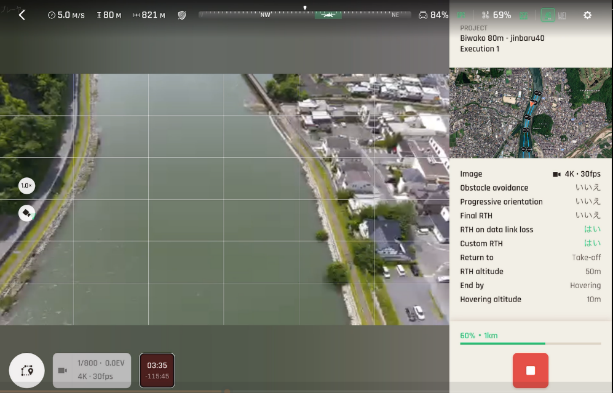This screenshot has height=393, width=613.
Task: Stop the flight plan with red button
Action: pyautogui.click(x=531, y=370)
